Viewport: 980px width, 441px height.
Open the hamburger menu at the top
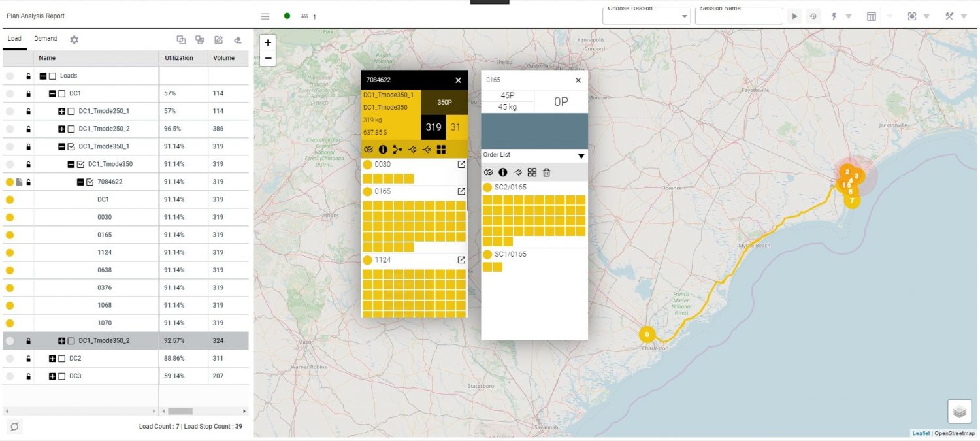click(265, 16)
